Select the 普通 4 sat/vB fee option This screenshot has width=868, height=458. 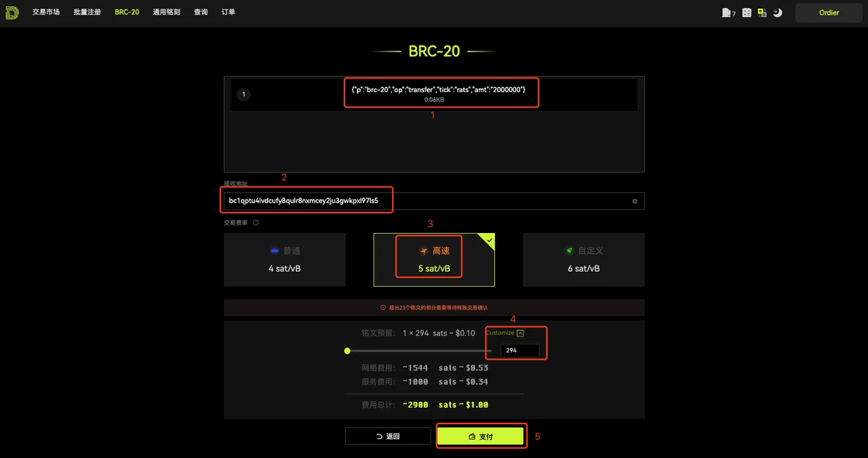point(284,259)
